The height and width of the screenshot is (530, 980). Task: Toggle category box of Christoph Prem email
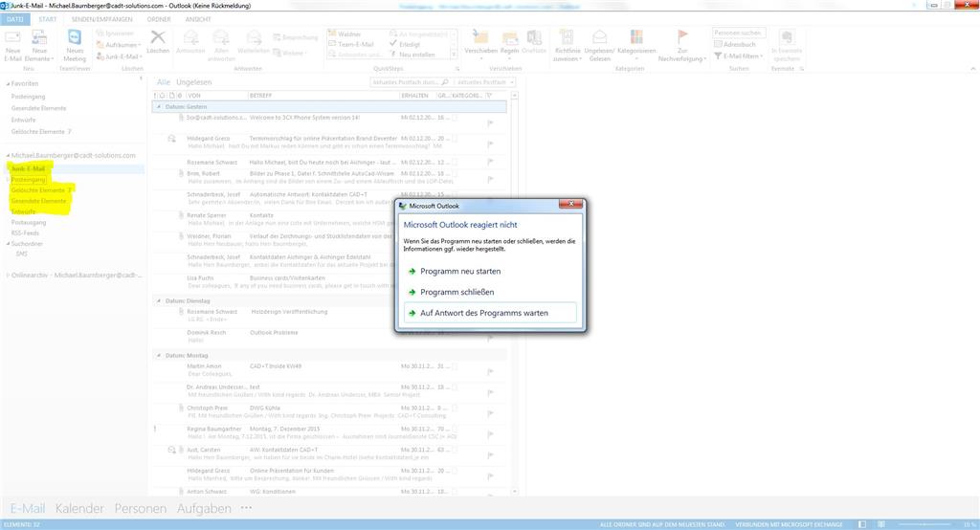tap(455, 409)
